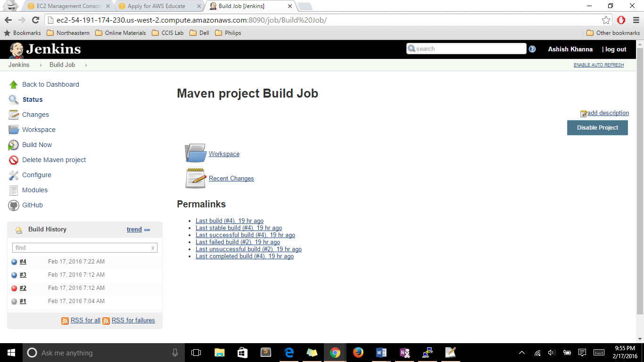Click the RSS for all feed icon
This screenshot has width=644, height=362.
point(65,321)
